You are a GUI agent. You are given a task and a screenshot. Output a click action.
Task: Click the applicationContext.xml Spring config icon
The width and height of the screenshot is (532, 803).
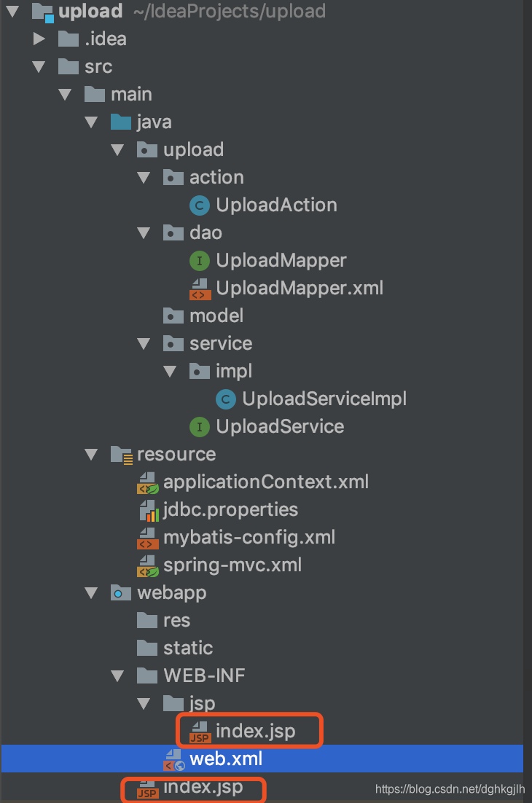(148, 482)
